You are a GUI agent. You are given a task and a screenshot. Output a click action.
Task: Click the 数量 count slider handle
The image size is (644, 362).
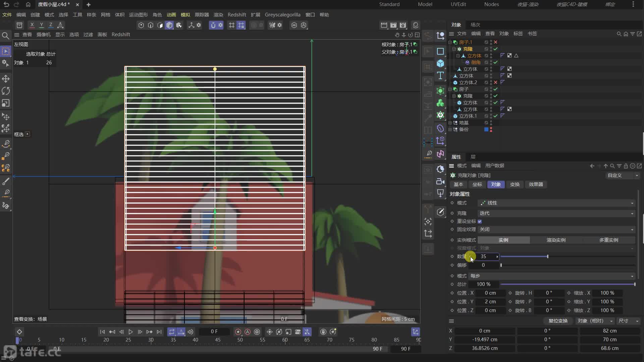tap(547, 257)
